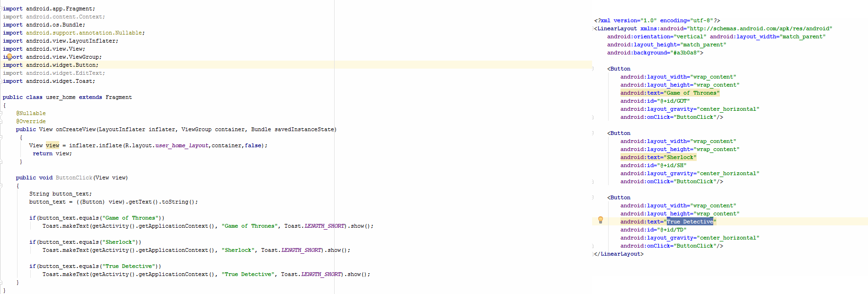Click the greyed ButtonClick method name
This screenshot has width=868, height=294.
pos(74,178)
